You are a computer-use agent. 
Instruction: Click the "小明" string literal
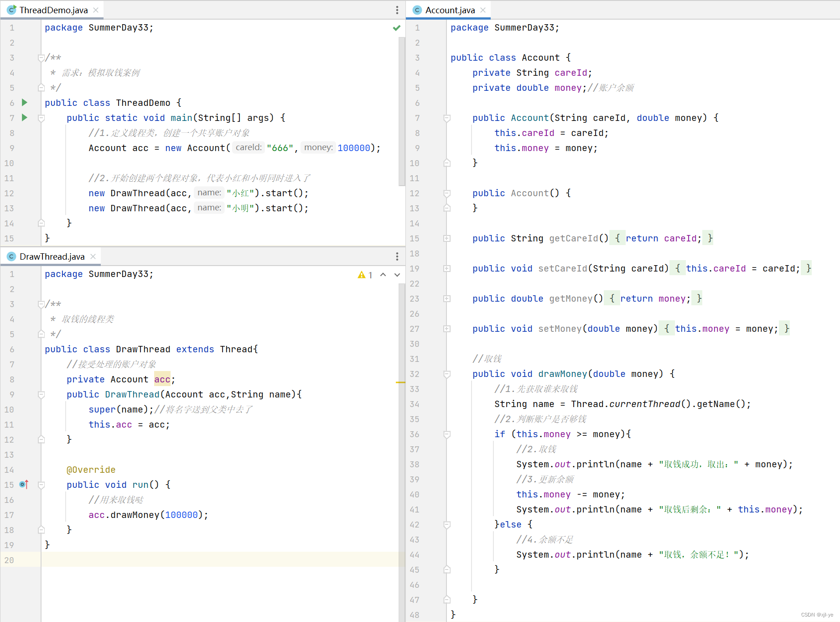(240, 208)
